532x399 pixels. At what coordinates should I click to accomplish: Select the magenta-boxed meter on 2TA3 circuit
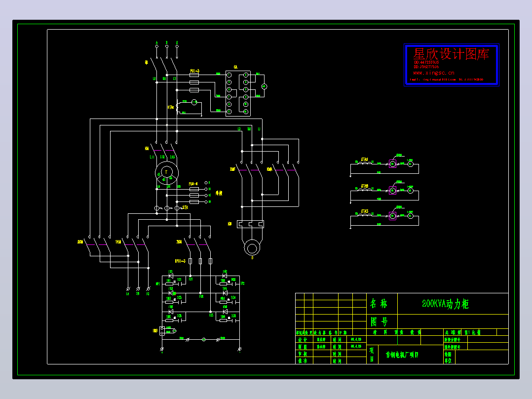point(392,216)
